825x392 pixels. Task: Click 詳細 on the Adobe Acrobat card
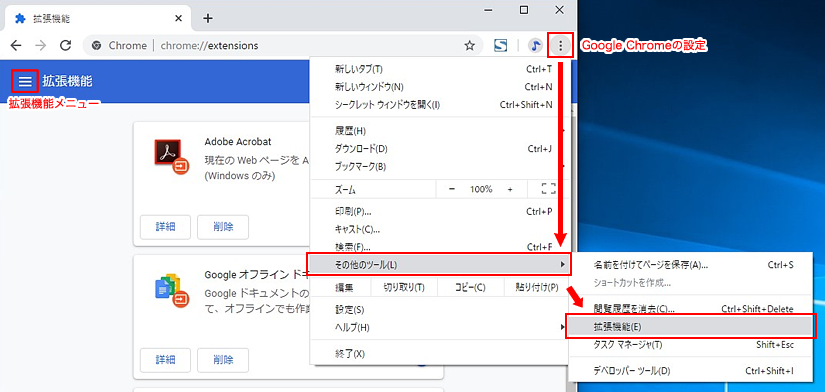coord(165,227)
